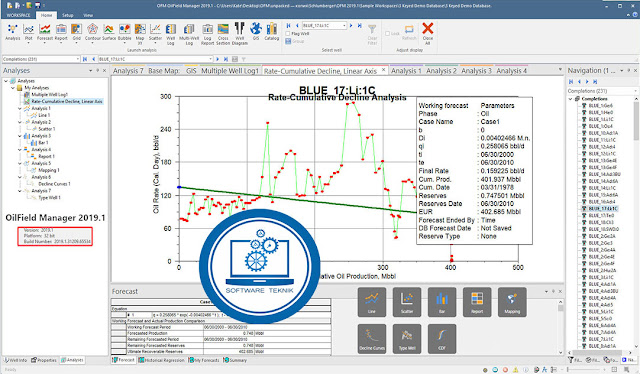Switch to the Analysis 2 tab
Screen dimensions: 640x374
click(441, 71)
